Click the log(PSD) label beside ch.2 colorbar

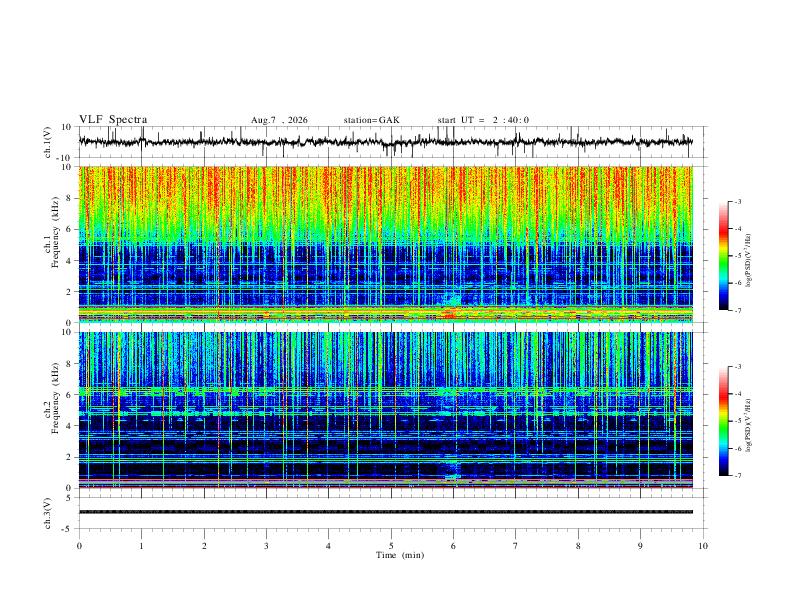(x=748, y=425)
